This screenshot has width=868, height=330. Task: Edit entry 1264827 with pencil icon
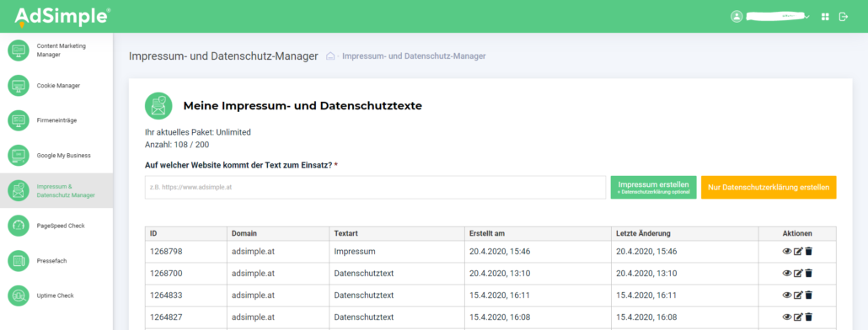click(x=798, y=317)
